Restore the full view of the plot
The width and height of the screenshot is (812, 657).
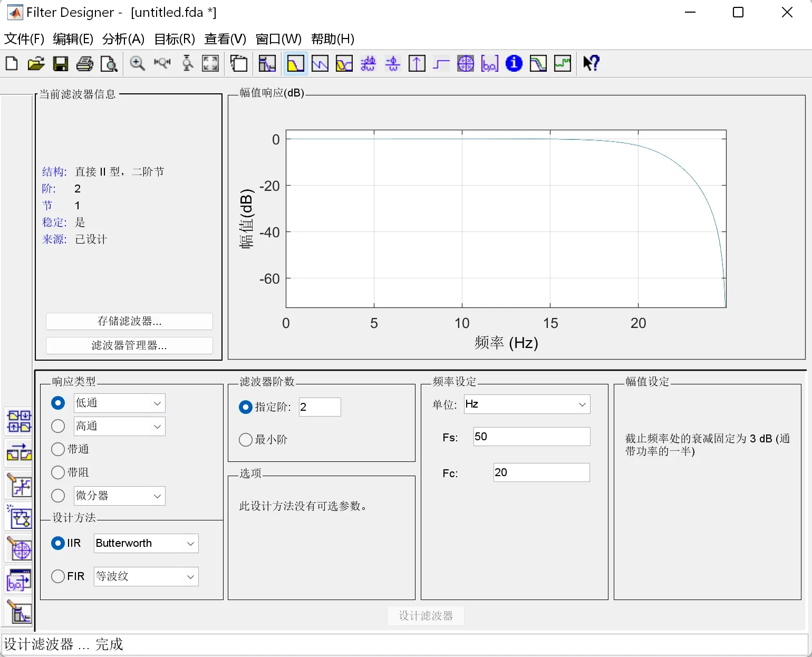pyautogui.click(x=210, y=64)
